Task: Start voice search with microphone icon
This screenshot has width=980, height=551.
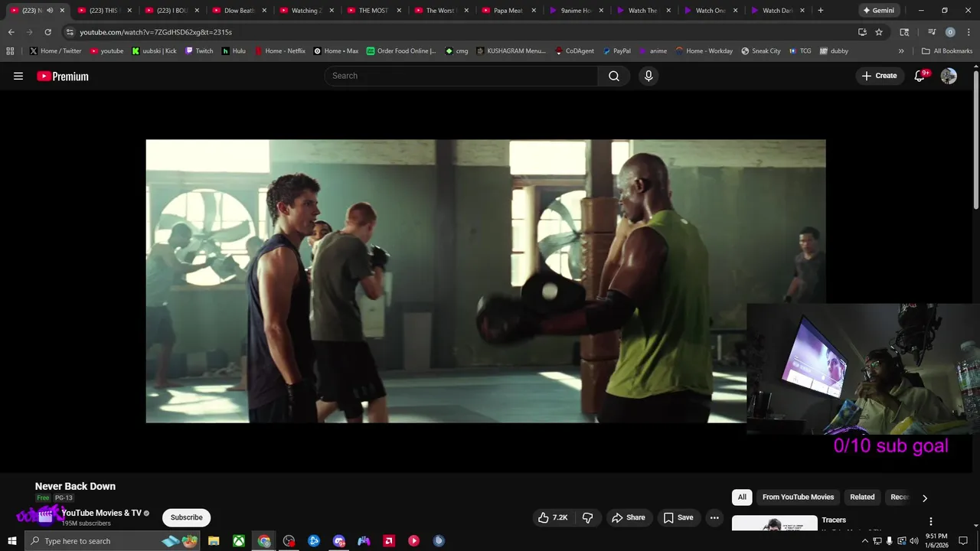Action: [x=648, y=76]
